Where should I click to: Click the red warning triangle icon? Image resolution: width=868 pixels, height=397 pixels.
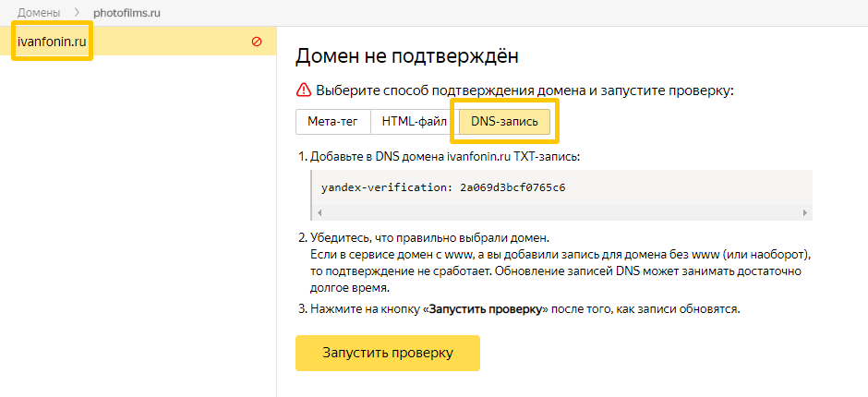(x=304, y=90)
